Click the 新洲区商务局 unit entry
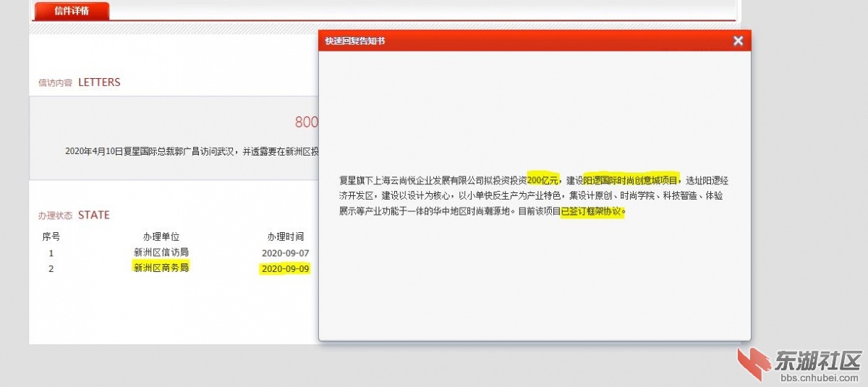The height and width of the screenshot is (387, 868). coord(161,268)
